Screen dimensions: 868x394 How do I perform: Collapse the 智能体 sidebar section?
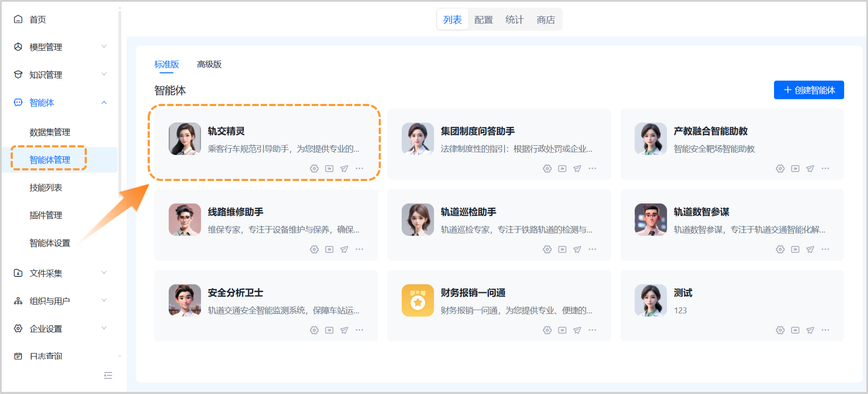[x=104, y=103]
